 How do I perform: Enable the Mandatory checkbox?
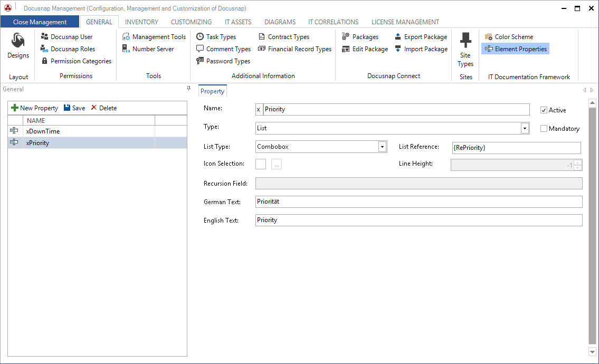[544, 129]
